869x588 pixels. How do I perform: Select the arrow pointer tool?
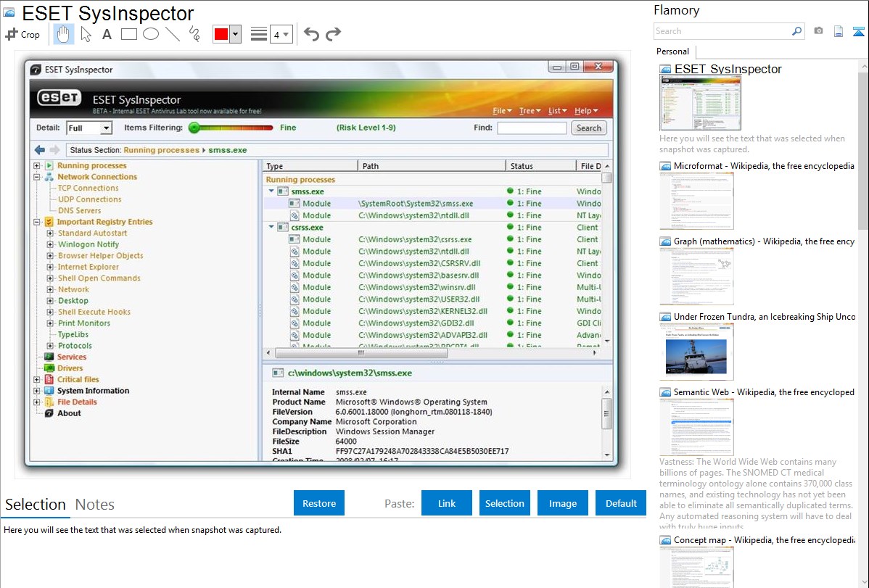(86, 34)
